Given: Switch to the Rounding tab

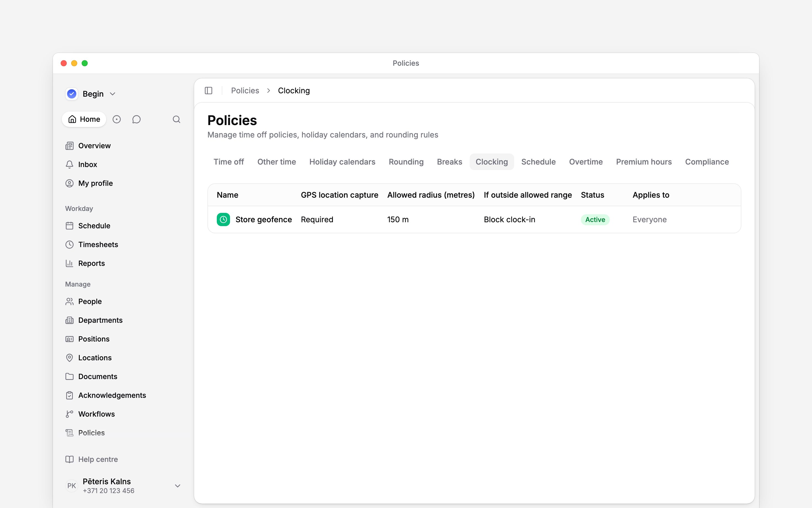Looking at the screenshot, I should coord(406,162).
